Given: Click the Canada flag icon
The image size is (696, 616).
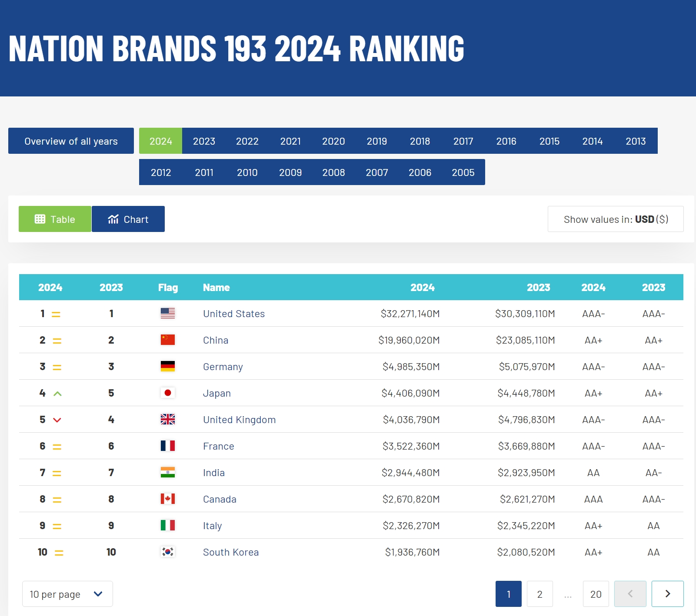Looking at the screenshot, I should (167, 499).
